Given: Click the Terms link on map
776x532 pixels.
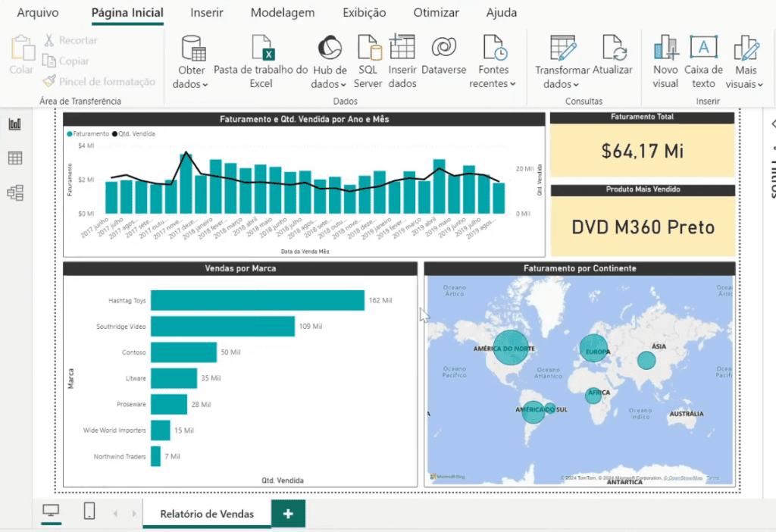Looking at the screenshot, I should click(712, 478).
